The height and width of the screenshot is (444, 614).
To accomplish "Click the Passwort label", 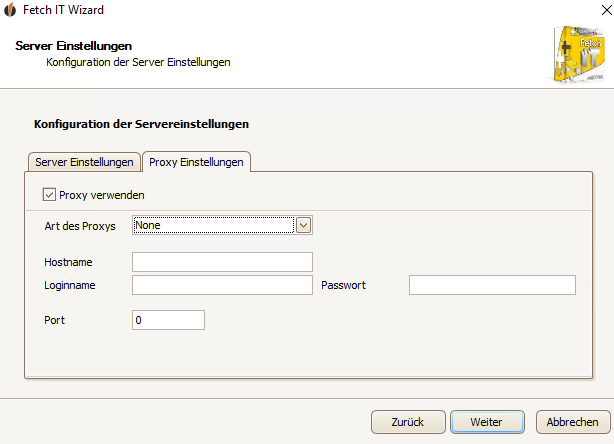I will pyautogui.click(x=343, y=285).
